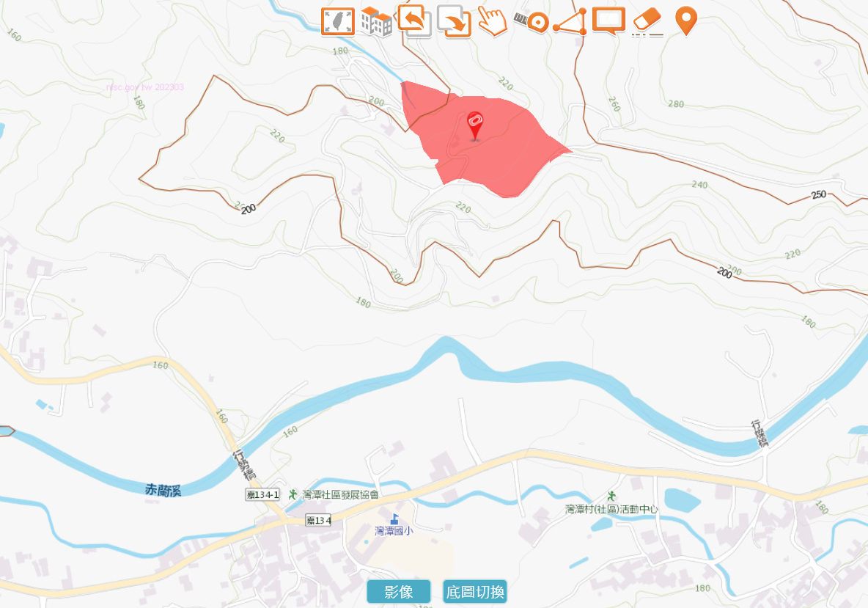
Task: Activate the orange location pin tool
Action: (686, 21)
